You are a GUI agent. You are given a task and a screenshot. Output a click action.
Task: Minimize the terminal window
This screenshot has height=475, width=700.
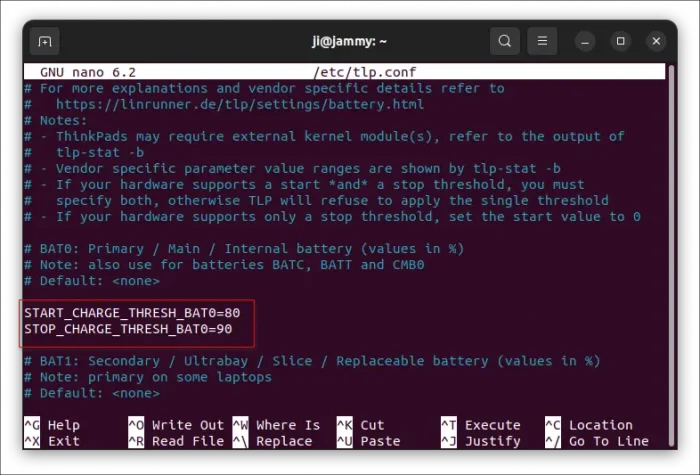pos(586,41)
